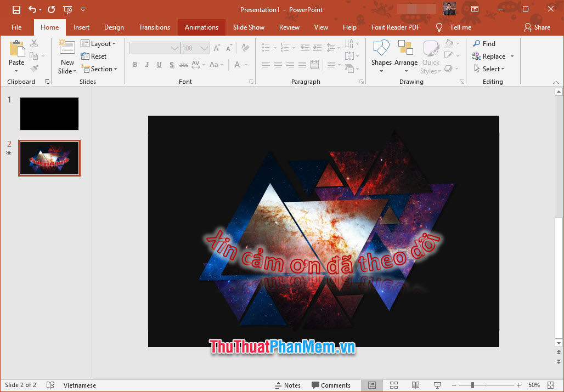Click the Increase Font Size icon
The height and width of the screenshot is (392, 564).
(217, 47)
